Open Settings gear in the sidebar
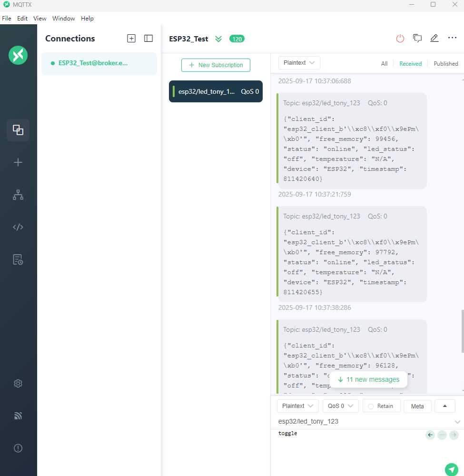Viewport: 464px width, 476px height. [x=18, y=383]
